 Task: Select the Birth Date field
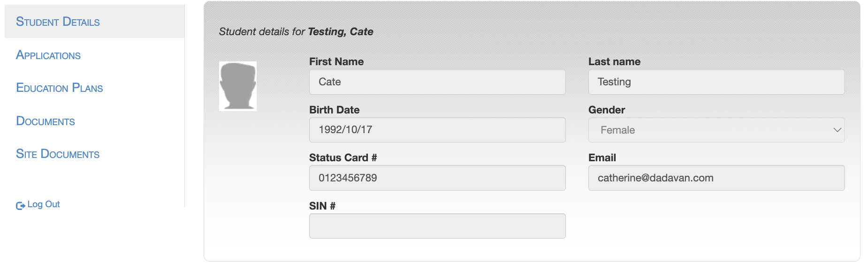pos(437,130)
